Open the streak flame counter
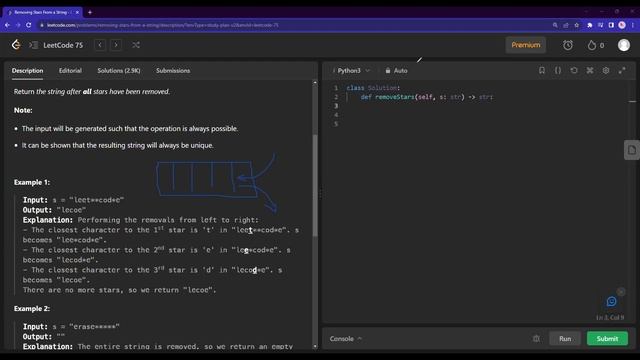Image resolution: width=640 pixels, height=360 pixels. (596, 45)
